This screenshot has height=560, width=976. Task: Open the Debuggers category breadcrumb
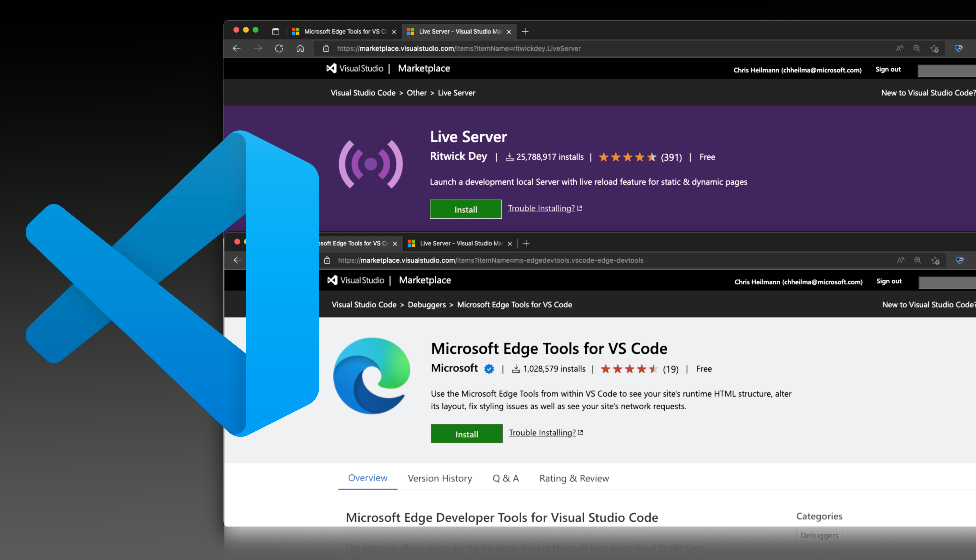(x=427, y=305)
